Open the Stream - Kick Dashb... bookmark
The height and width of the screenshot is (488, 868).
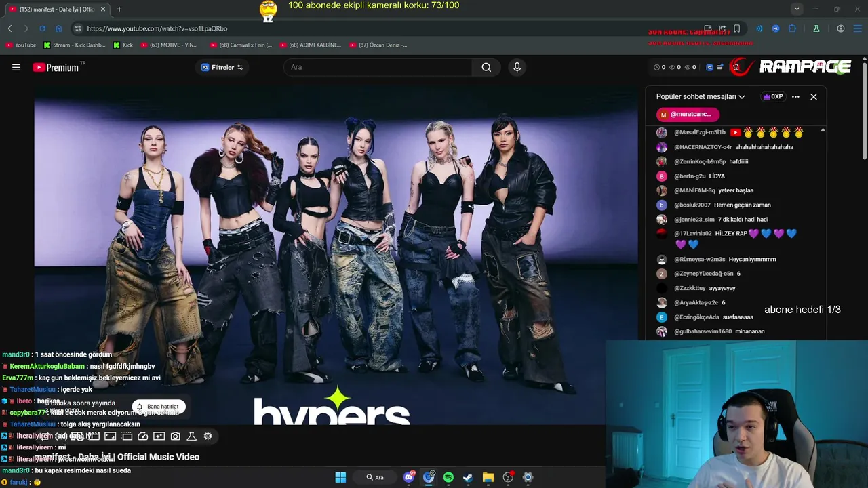(x=75, y=45)
